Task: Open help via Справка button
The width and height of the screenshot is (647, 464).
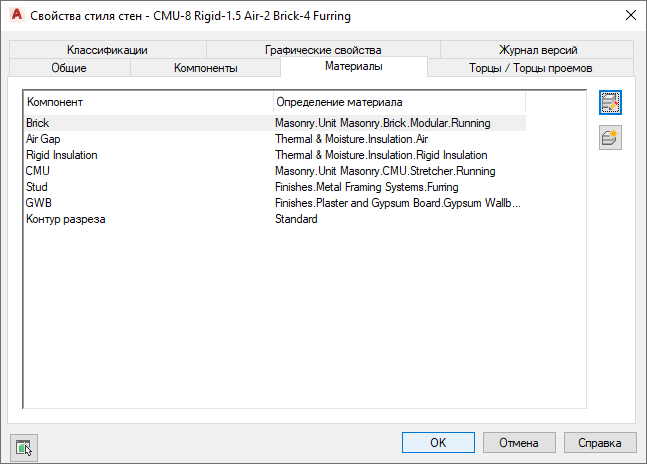Action: [600, 442]
